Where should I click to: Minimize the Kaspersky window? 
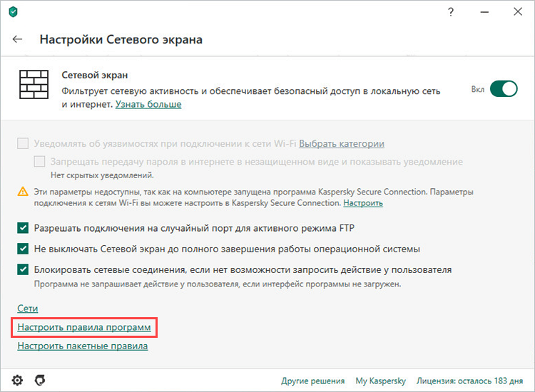pyautogui.click(x=484, y=12)
